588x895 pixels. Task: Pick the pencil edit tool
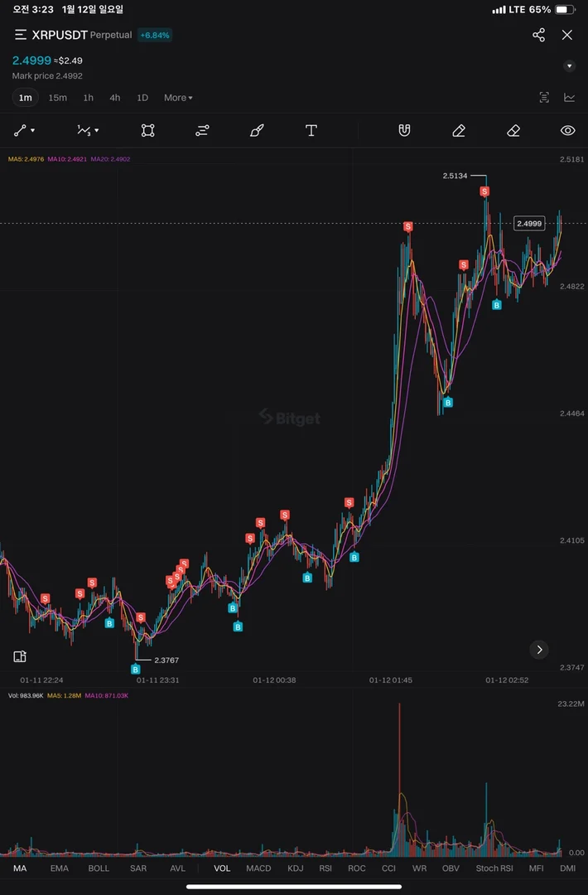[x=459, y=130]
